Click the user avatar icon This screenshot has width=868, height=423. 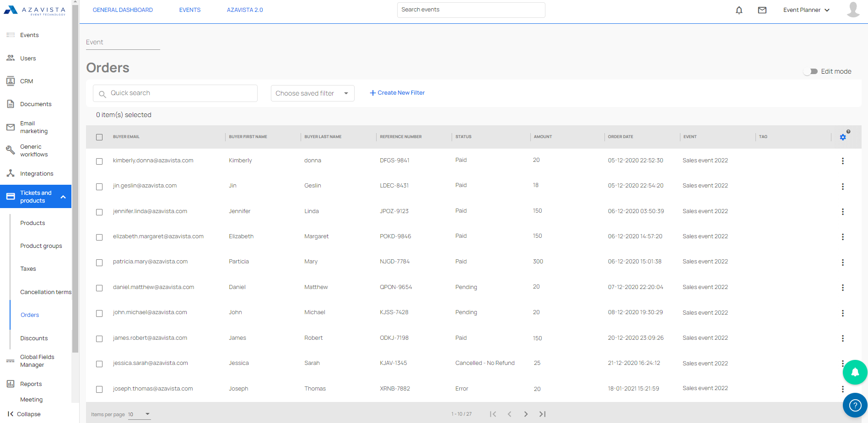pyautogui.click(x=853, y=10)
